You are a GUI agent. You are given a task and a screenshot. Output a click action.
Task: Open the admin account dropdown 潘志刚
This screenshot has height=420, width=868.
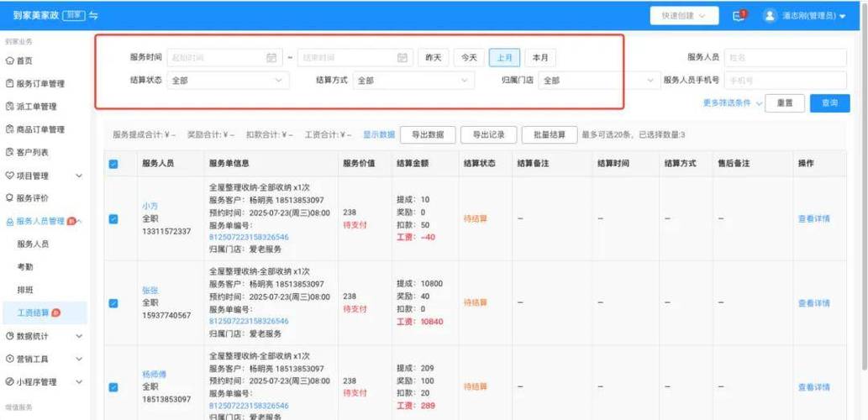coord(813,16)
